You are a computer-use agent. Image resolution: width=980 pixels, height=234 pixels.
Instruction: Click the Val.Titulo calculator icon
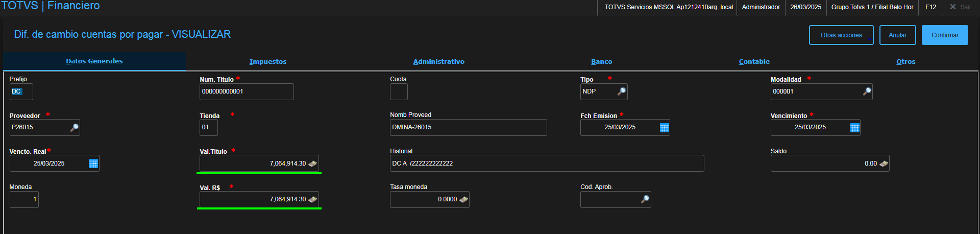coord(313,163)
